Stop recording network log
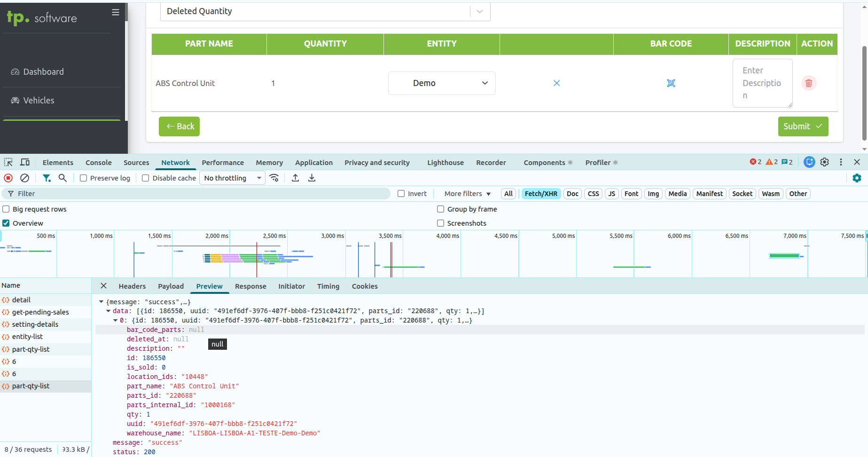868x457 pixels. point(8,178)
